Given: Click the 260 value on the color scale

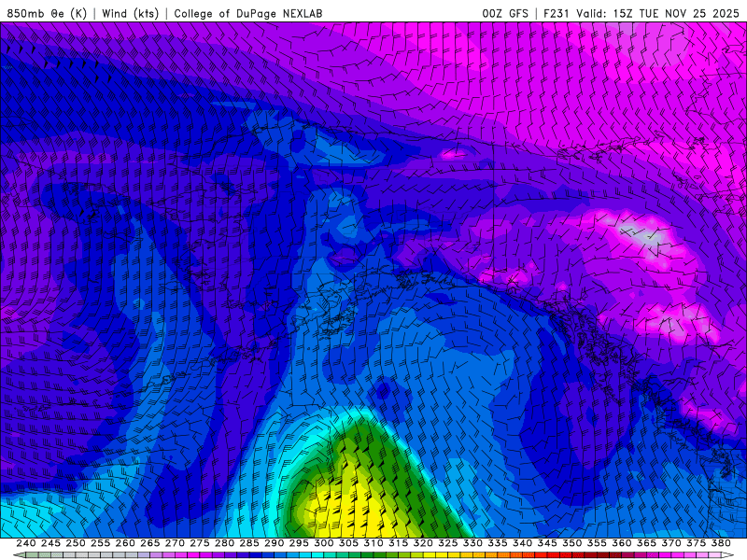Looking at the screenshot, I should pyautogui.click(x=125, y=543).
